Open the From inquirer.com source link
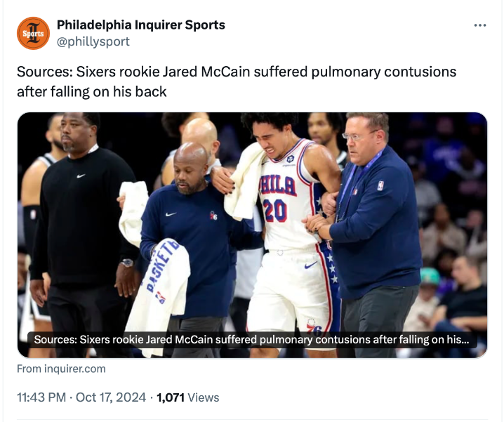504x422 pixels. (61, 369)
